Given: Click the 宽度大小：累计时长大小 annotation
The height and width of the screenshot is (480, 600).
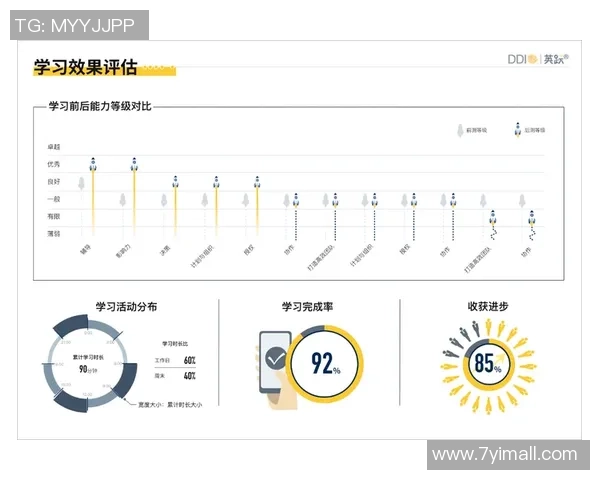Looking at the screenshot, I should click(x=170, y=405).
